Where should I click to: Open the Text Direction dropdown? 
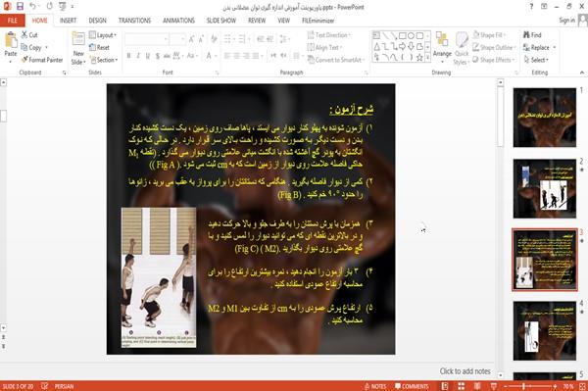point(329,35)
